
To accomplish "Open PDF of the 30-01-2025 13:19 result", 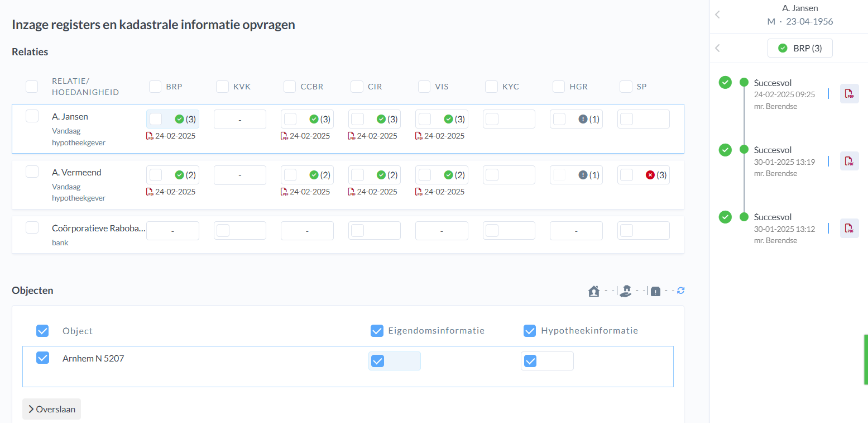I will coord(849,161).
